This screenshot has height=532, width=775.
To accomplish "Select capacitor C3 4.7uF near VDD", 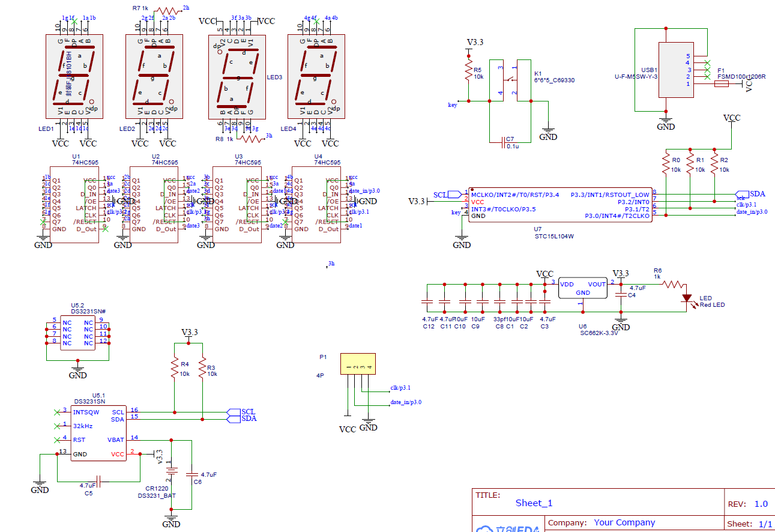I will [x=544, y=300].
